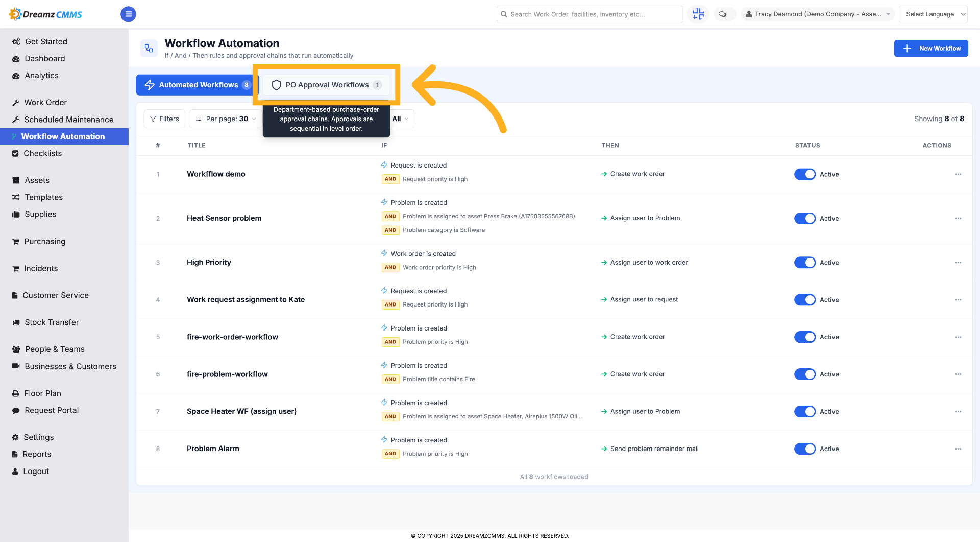Open Incidents in sidebar

pyautogui.click(x=41, y=268)
